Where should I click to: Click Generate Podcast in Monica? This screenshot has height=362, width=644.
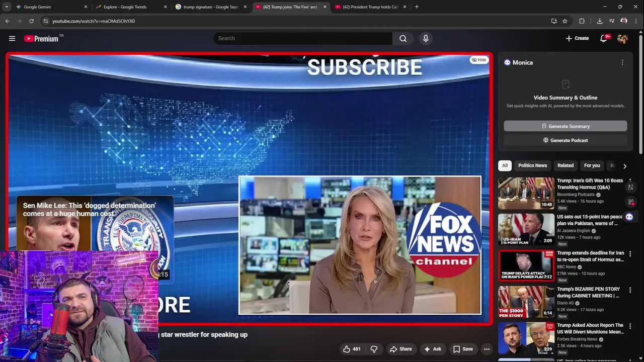(566, 140)
